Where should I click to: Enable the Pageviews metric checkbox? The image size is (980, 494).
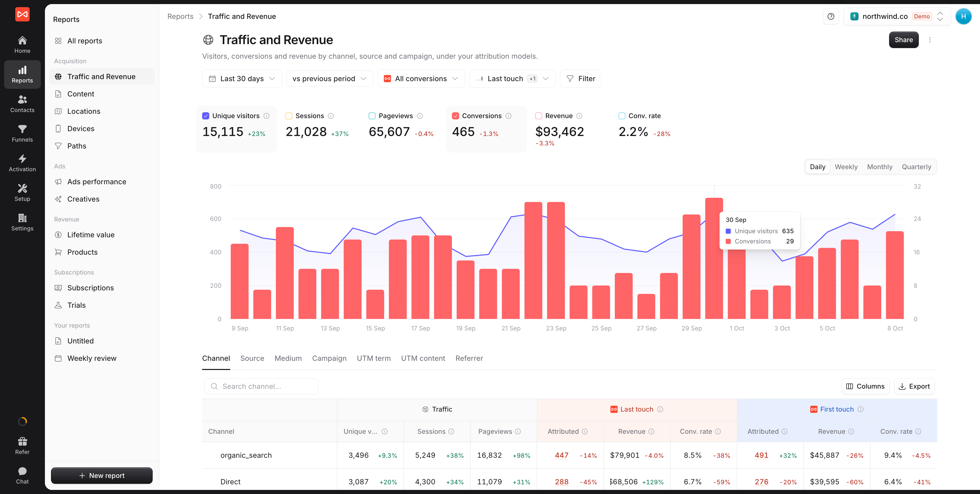(x=372, y=116)
